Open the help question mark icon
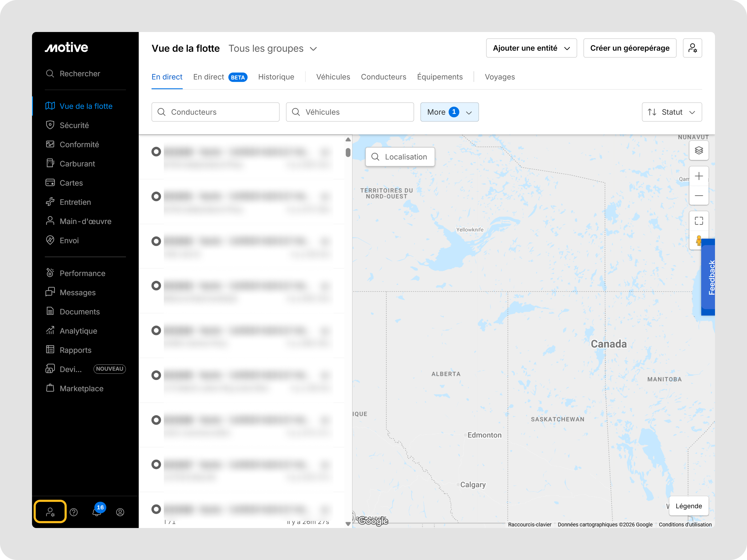 click(x=74, y=512)
